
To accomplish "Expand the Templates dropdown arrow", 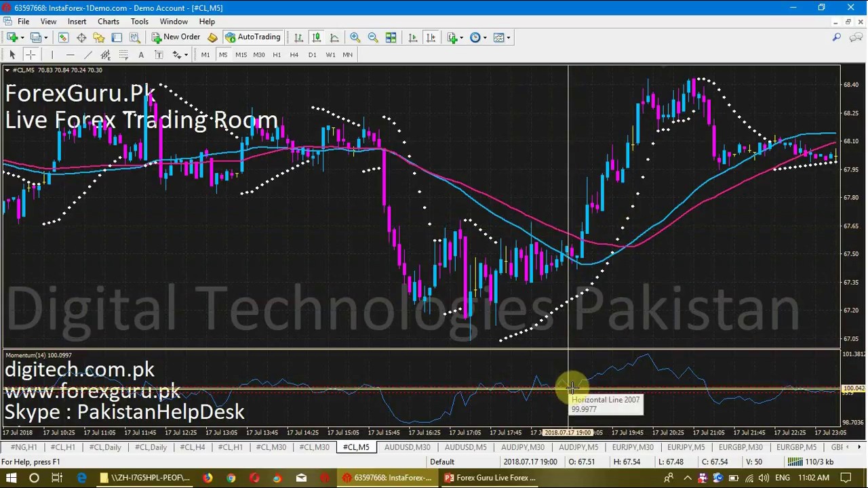I will pyautogui.click(x=508, y=38).
